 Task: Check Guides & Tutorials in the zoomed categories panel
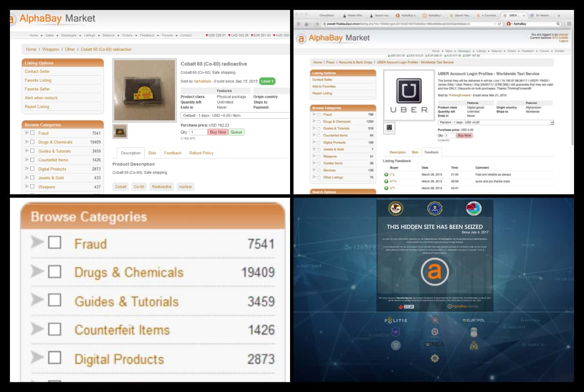click(55, 300)
